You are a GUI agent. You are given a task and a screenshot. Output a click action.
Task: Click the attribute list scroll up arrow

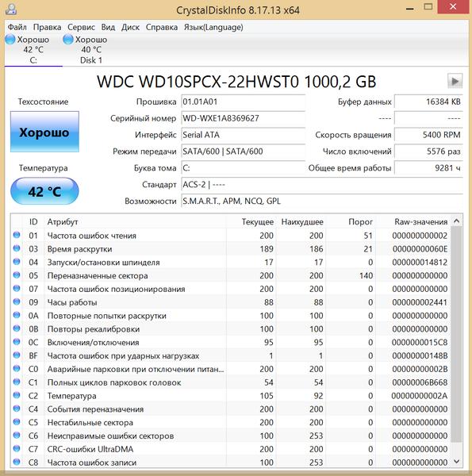pos(456,221)
